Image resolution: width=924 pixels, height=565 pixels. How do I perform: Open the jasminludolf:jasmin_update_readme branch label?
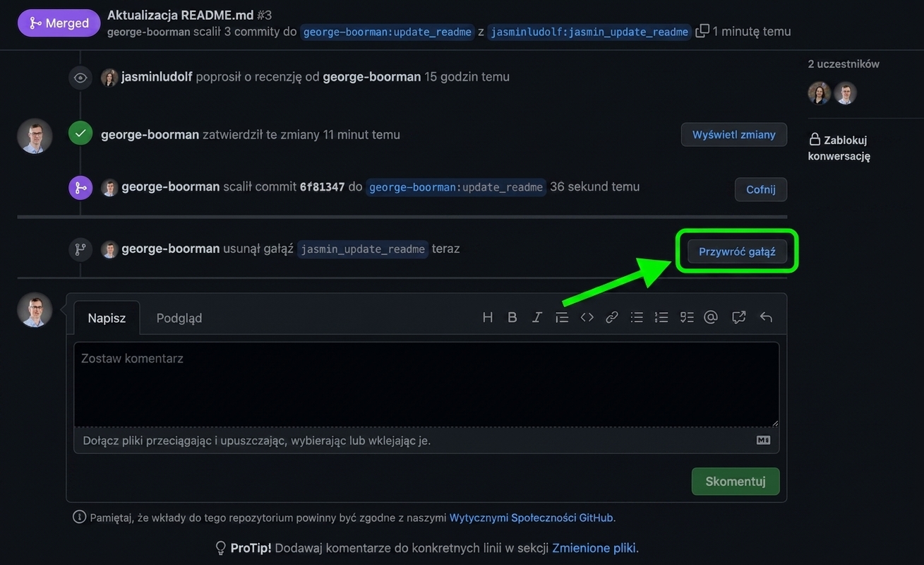coord(589,32)
